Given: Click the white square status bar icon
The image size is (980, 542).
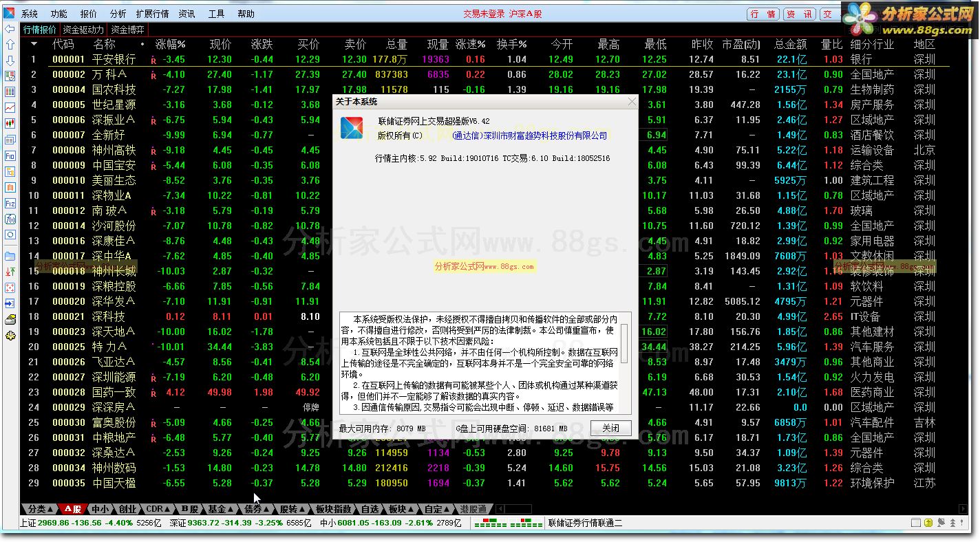Looking at the screenshot, I should click(917, 523).
